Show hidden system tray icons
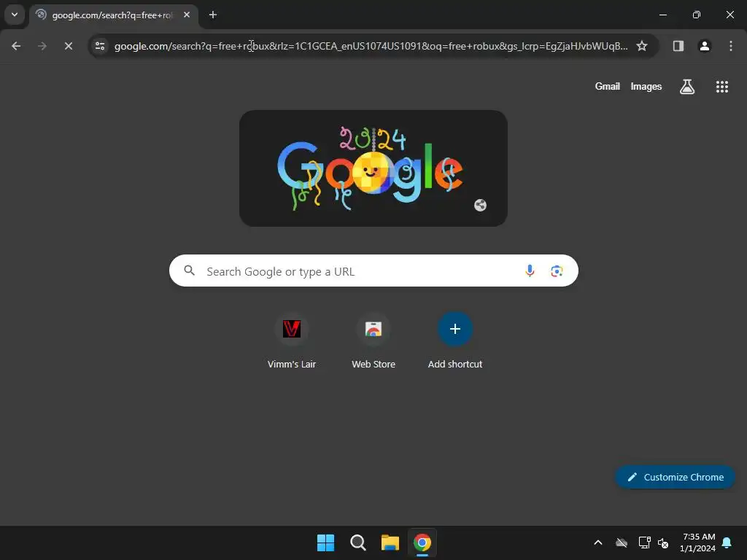The width and height of the screenshot is (747, 560). 598,542
